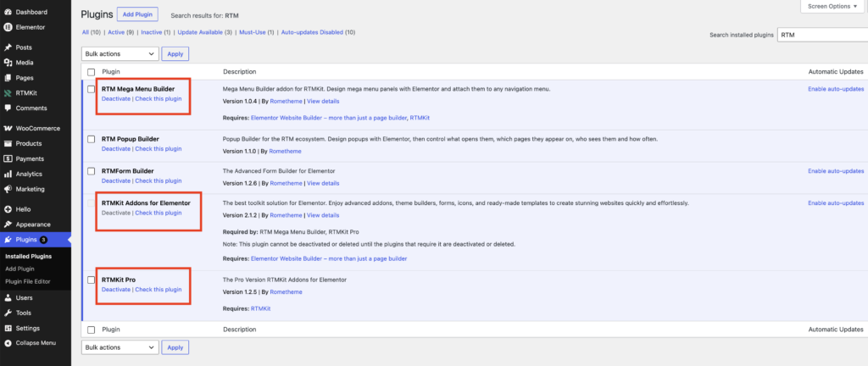868x366 pixels.
Task: Click the Marketing megaphone icon
Action: [8, 189]
